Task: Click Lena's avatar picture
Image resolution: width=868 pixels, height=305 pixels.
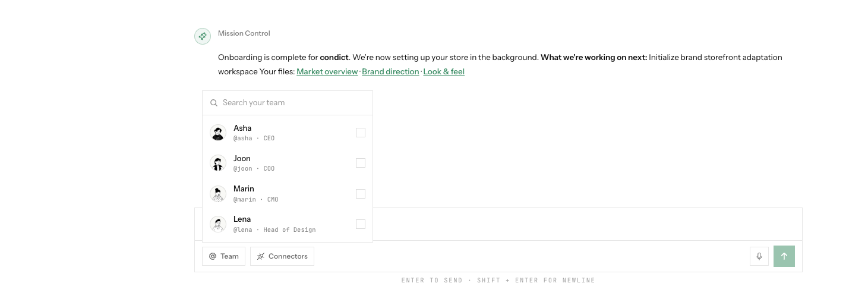Action: point(218,224)
